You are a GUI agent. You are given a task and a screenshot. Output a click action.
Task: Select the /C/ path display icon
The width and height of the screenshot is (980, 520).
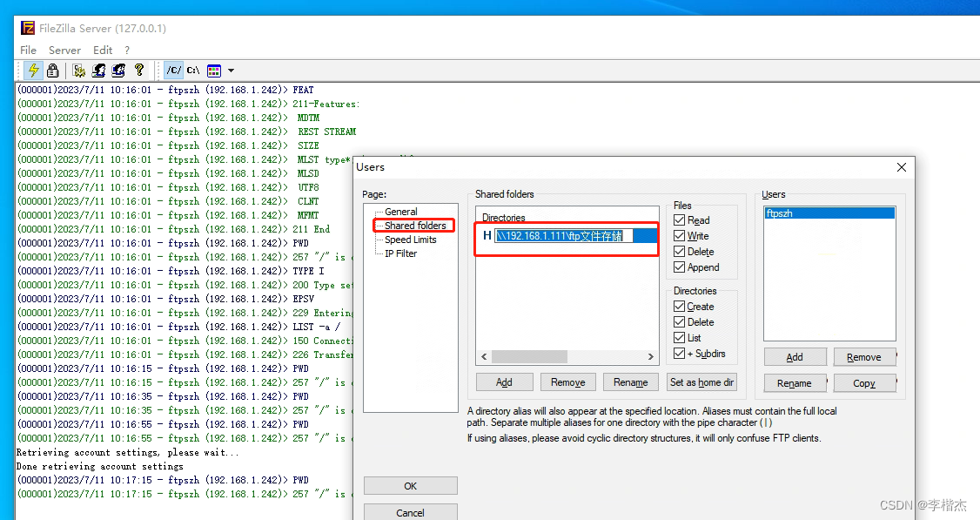[x=174, y=70]
